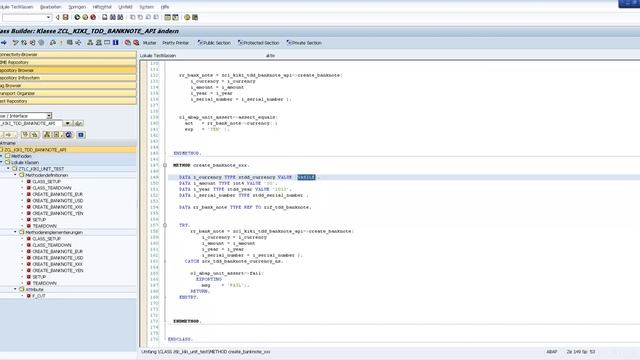Click the Protected Section button
640x360 pixels.
pyautogui.click(x=258, y=42)
